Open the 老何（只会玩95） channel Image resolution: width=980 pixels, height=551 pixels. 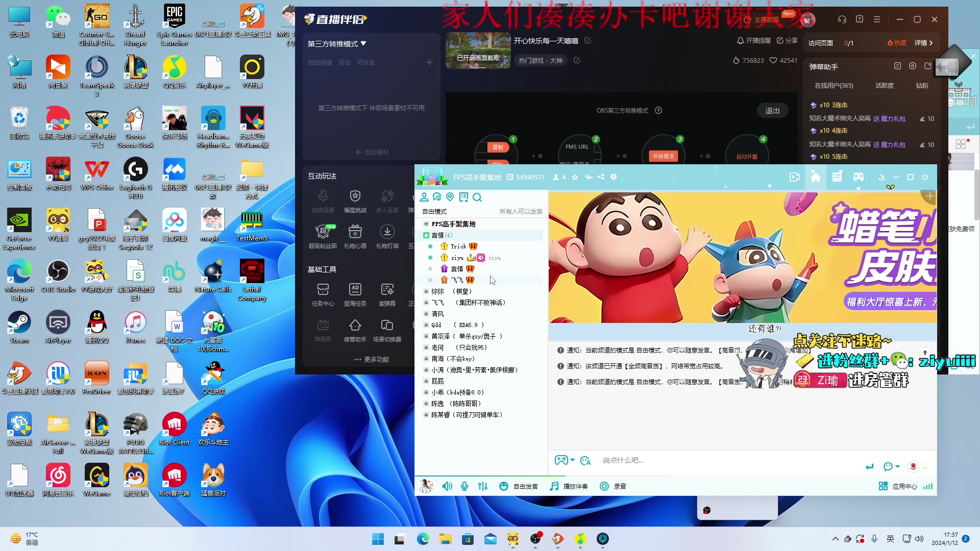coord(459,347)
